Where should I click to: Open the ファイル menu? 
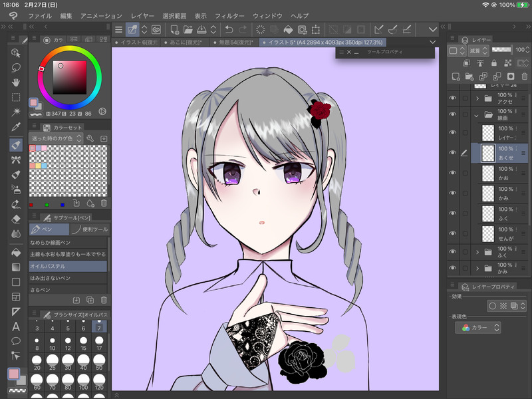point(40,16)
